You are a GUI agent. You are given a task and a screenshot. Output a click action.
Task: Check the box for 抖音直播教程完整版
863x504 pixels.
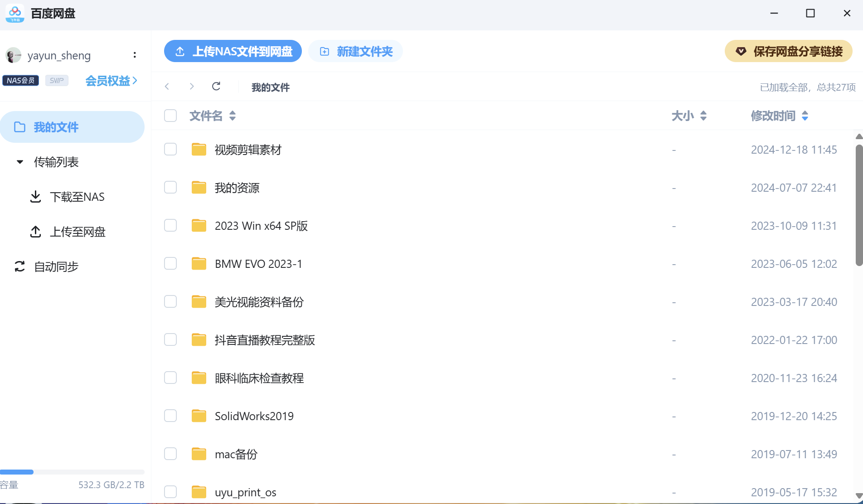point(170,339)
